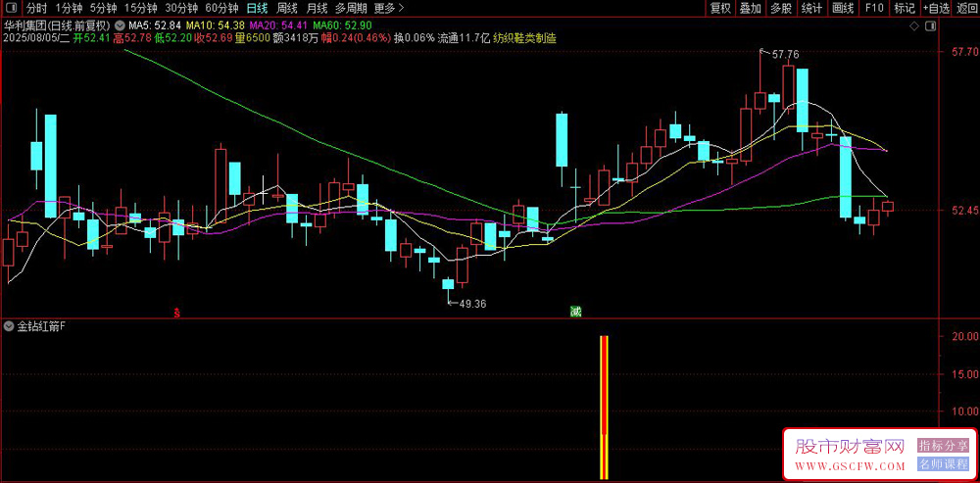Image resolution: width=980 pixels, height=483 pixels.
Task: Switch to 周线 weekly chart
Action: 287,8
